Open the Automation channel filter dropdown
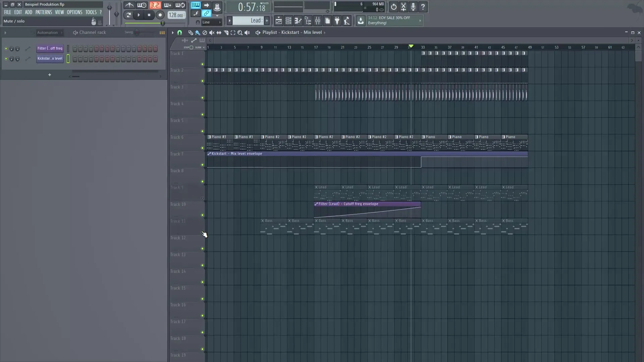The height and width of the screenshot is (362, 644). coord(49,33)
